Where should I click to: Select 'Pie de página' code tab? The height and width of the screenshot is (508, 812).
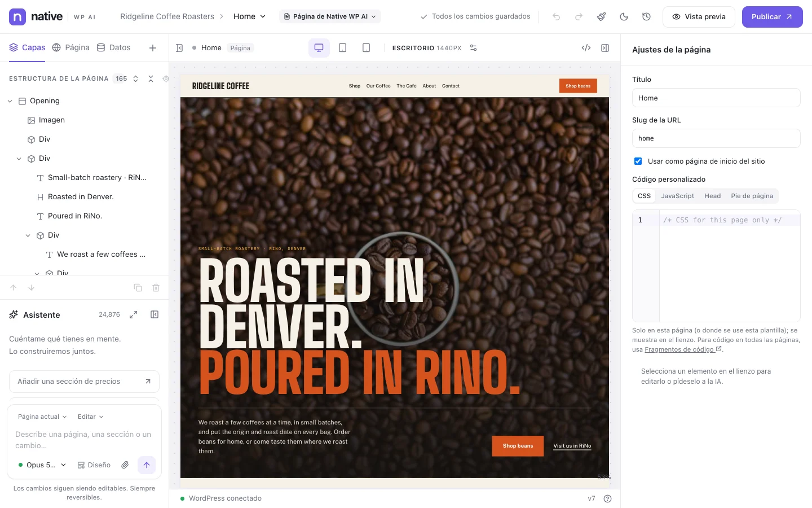click(752, 196)
